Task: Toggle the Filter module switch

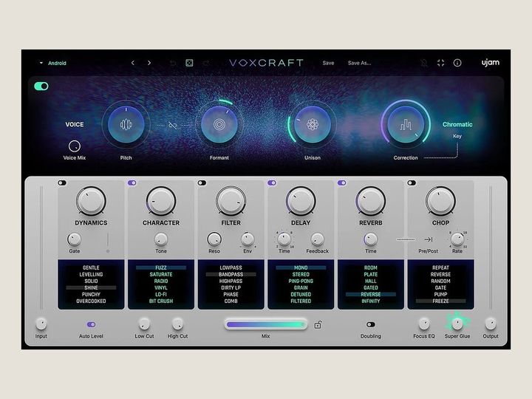Action: tap(202, 183)
